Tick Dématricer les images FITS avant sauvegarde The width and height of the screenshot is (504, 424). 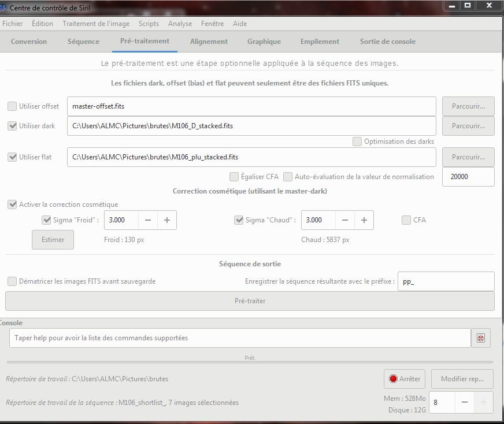click(12, 281)
